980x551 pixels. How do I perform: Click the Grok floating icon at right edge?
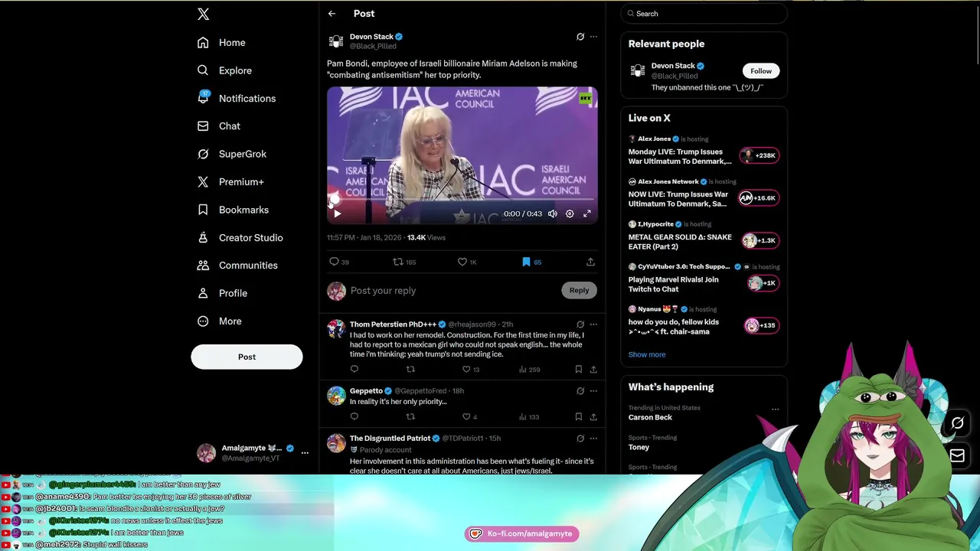click(x=957, y=423)
